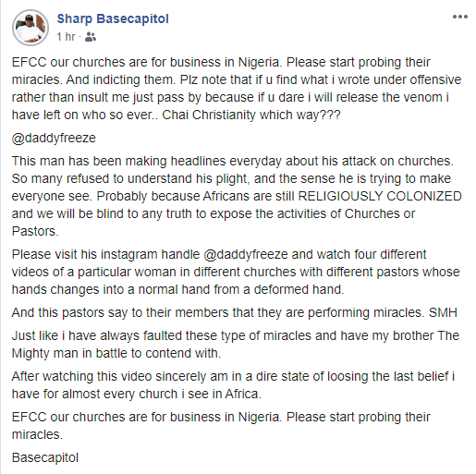Click the last EFCC paragraph above the signature
Screen dimensions: 476x474
[x=221, y=426]
